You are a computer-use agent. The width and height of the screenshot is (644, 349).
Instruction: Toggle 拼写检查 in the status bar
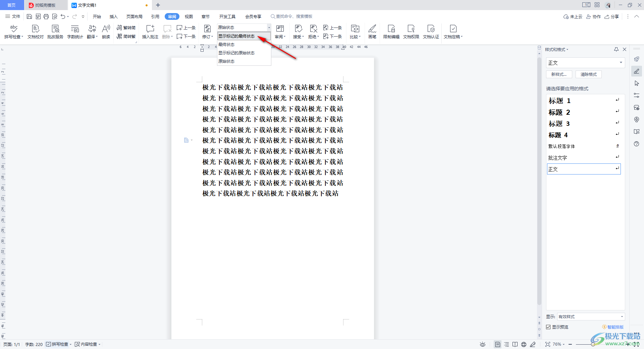click(59, 344)
